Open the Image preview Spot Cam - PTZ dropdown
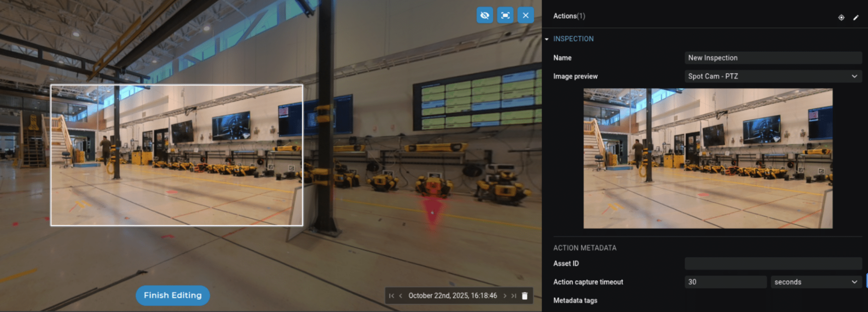The image size is (868, 312). [773, 76]
